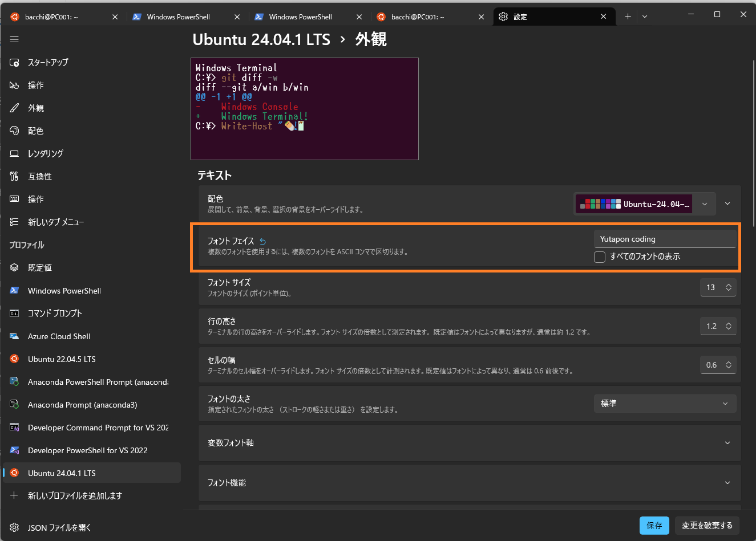Image resolution: width=756 pixels, height=541 pixels.
Task: Enable すべてのフォントの表示 checkbox
Action: click(600, 257)
